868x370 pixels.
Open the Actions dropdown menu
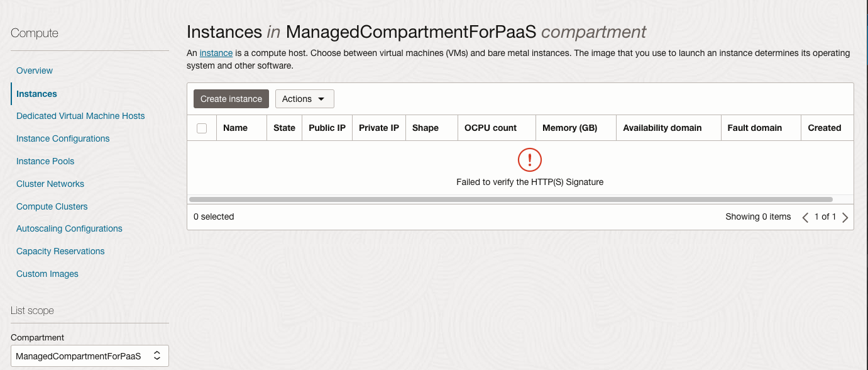click(304, 99)
